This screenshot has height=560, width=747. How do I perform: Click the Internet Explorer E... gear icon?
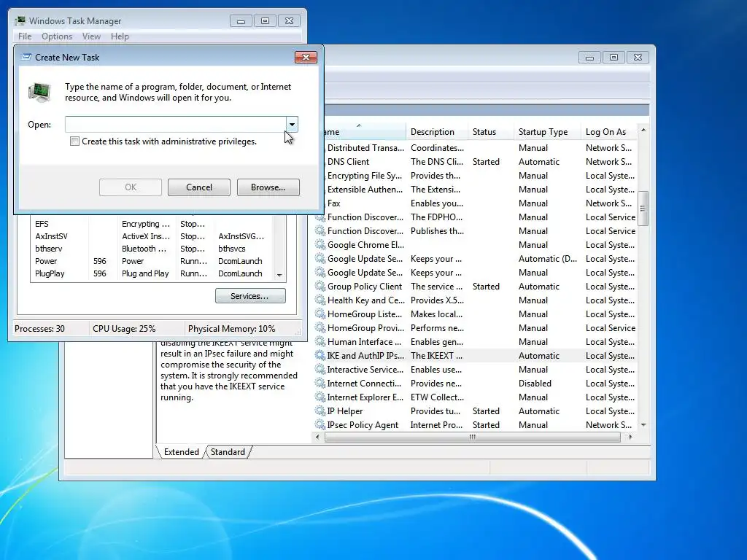tap(320, 397)
